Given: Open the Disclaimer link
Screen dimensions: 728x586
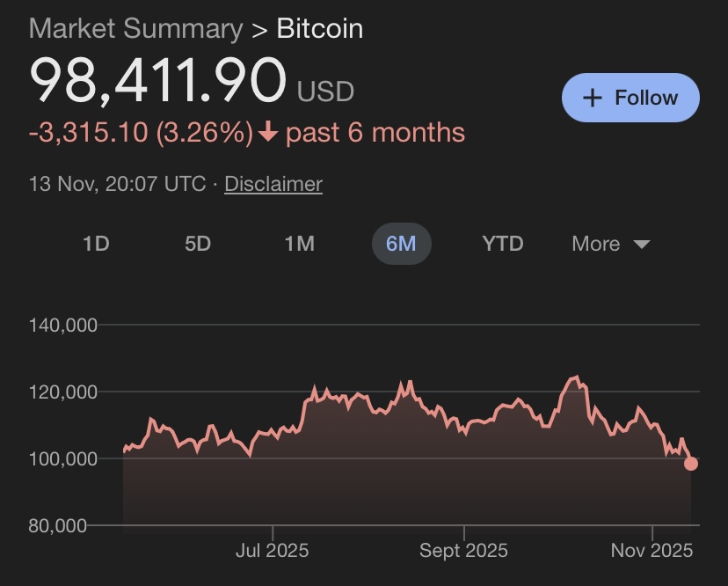Looking at the screenshot, I should (x=273, y=184).
